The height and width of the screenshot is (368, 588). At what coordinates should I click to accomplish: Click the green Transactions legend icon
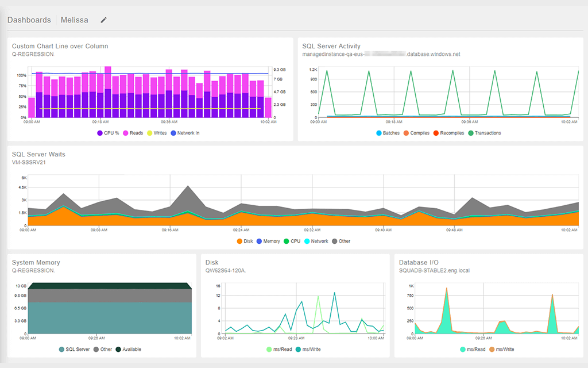471,133
